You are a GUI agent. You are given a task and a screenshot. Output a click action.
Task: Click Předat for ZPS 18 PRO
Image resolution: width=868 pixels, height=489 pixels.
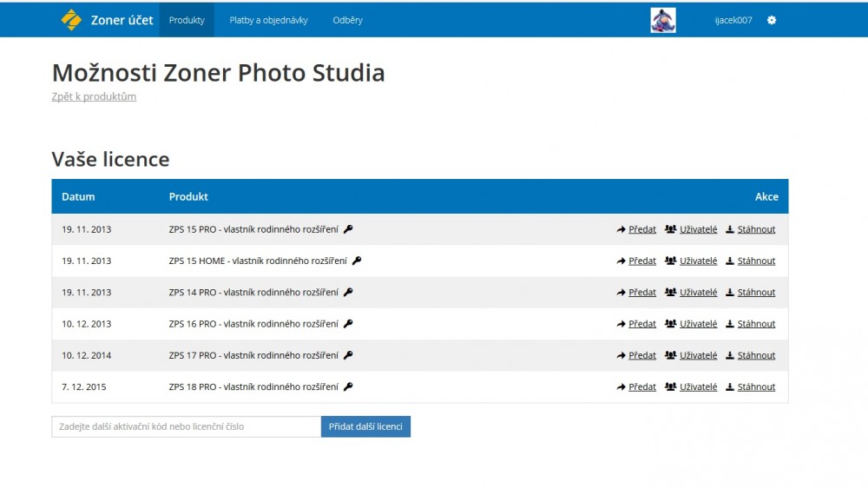(642, 387)
